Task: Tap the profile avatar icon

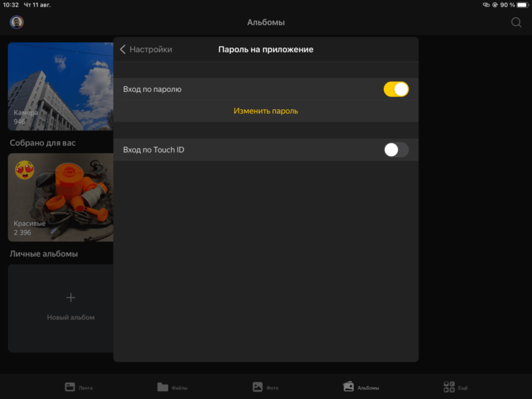Action: coord(17,22)
